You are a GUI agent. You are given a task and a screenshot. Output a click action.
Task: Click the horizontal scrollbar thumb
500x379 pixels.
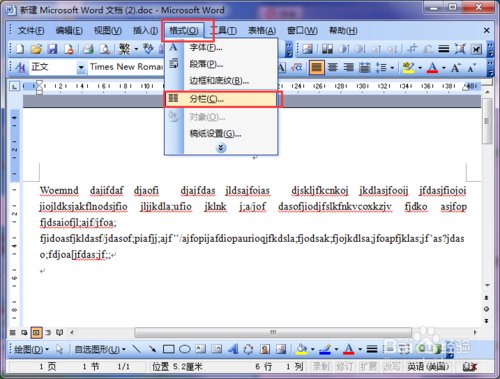pyautogui.click(x=273, y=332)
